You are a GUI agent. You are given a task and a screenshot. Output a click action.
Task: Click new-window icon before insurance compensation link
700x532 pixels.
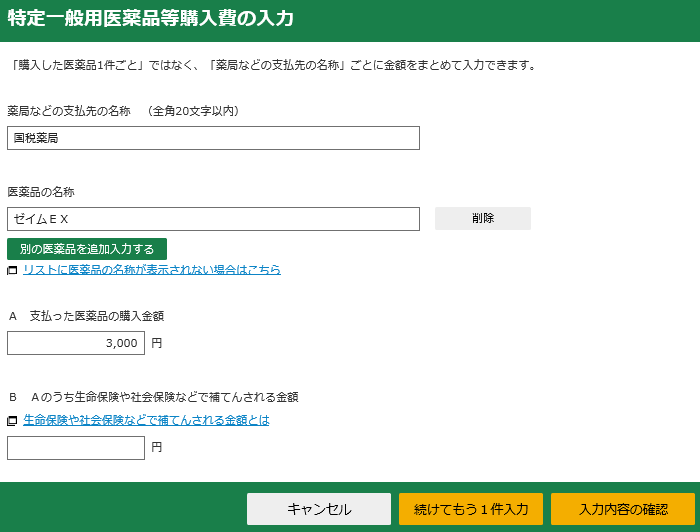[12, 421]
